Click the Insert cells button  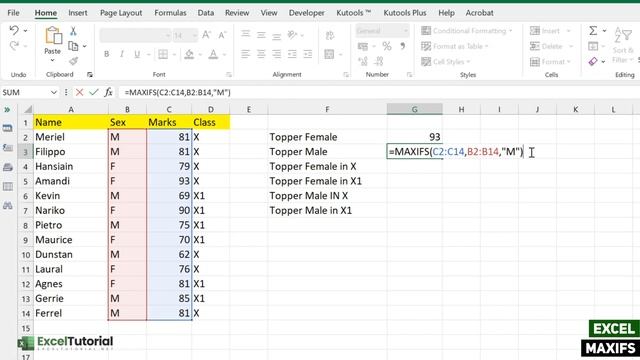tap(549, 31)
